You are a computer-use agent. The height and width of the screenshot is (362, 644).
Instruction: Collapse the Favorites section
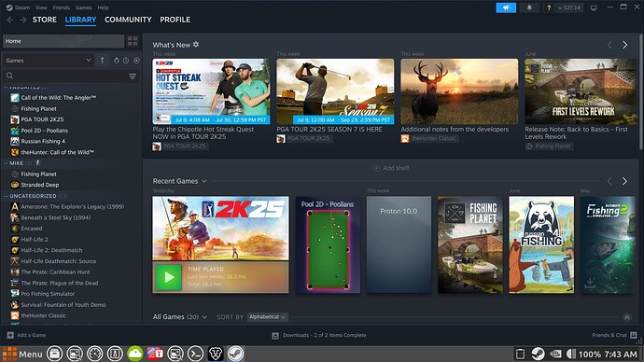6,88
